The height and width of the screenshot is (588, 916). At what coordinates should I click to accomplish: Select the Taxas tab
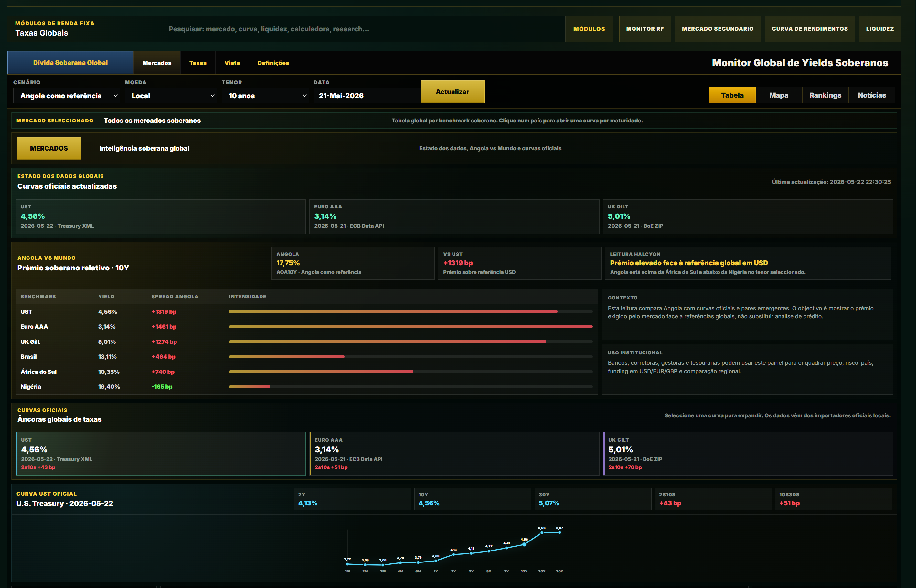click(x=198, y=63)
